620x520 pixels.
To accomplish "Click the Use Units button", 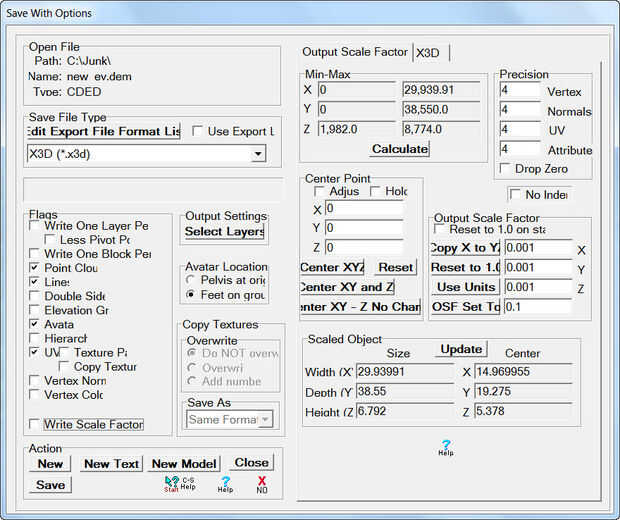I will [x=465, y=287].
